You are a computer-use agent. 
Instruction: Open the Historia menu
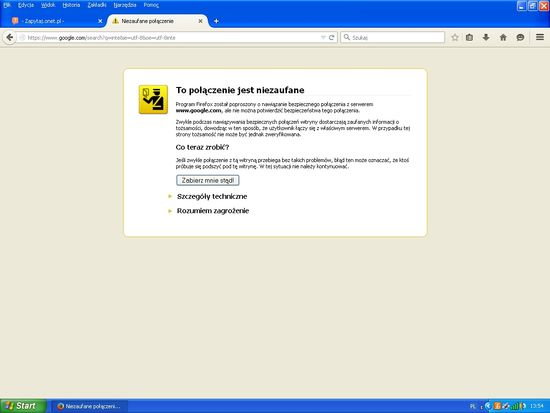71,5
